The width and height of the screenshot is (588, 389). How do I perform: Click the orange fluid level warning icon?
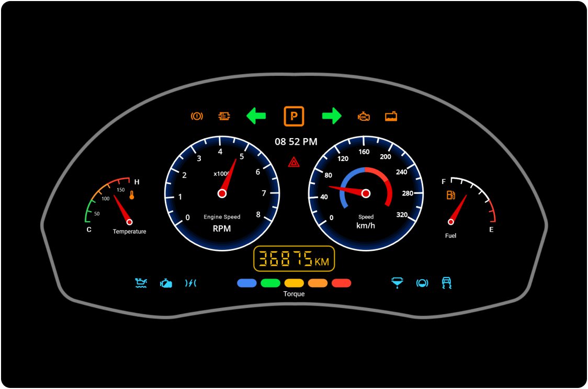[391, 116]
